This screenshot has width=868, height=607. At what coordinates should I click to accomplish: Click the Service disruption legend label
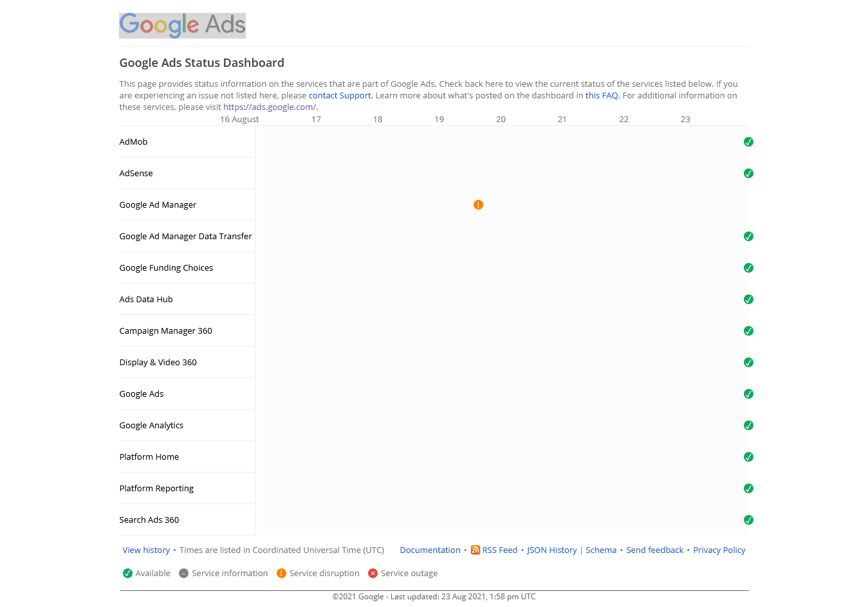pyautogui.click(x=324, y=574)
